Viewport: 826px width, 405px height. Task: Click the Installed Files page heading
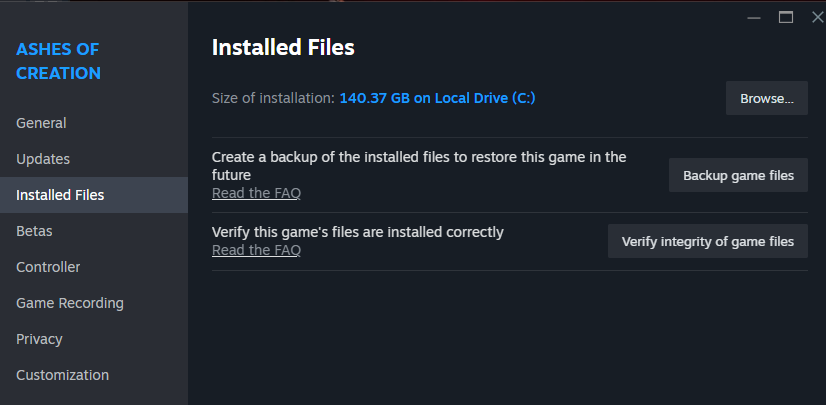(x=283, y=47)
